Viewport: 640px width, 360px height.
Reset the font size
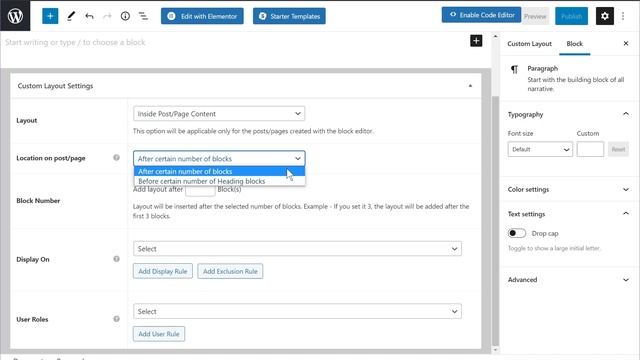tap(618, 149)
